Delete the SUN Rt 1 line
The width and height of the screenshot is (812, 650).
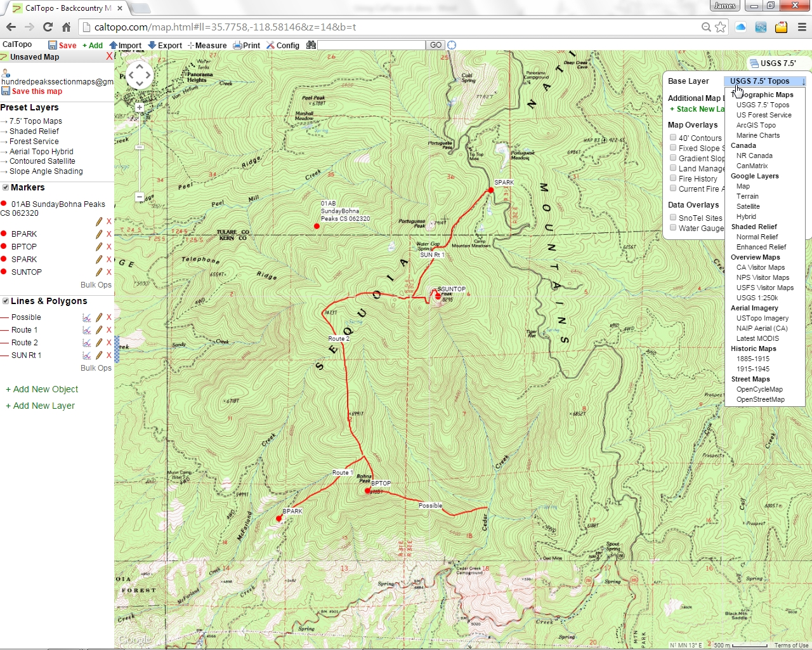point(109,355)
